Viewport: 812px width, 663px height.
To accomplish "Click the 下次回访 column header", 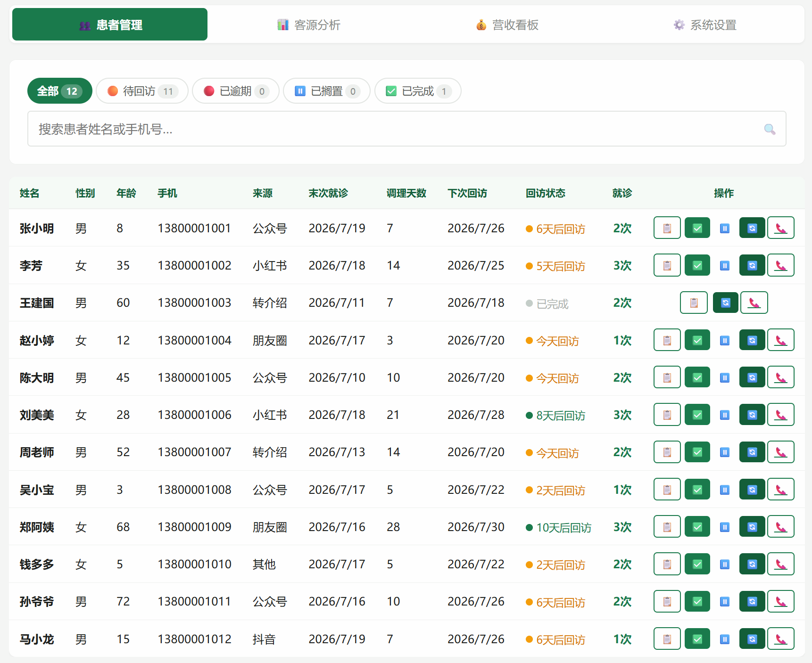I will tap(467, 193).
